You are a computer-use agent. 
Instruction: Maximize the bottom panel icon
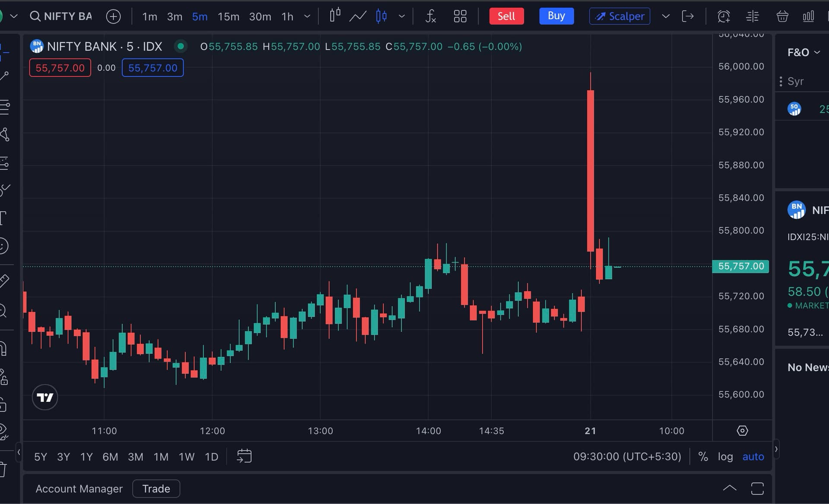pyautogui.click(x=757, y=488)
